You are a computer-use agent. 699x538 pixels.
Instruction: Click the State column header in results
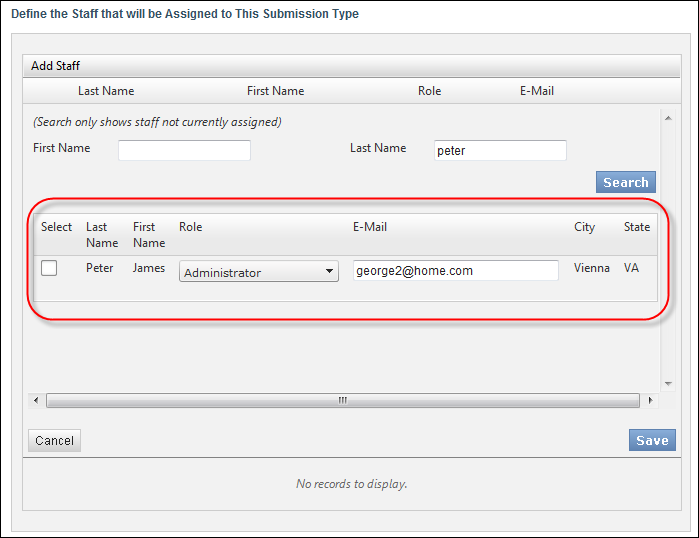tap(637, 227)
